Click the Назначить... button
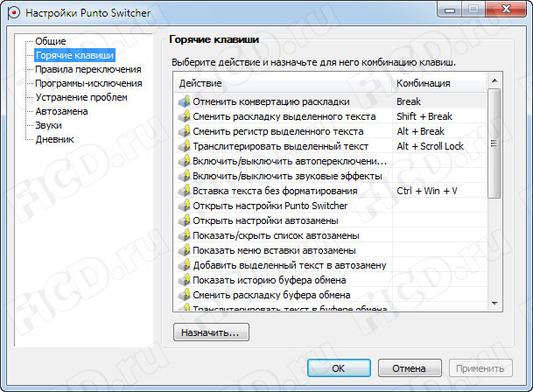 coord(211,332)
